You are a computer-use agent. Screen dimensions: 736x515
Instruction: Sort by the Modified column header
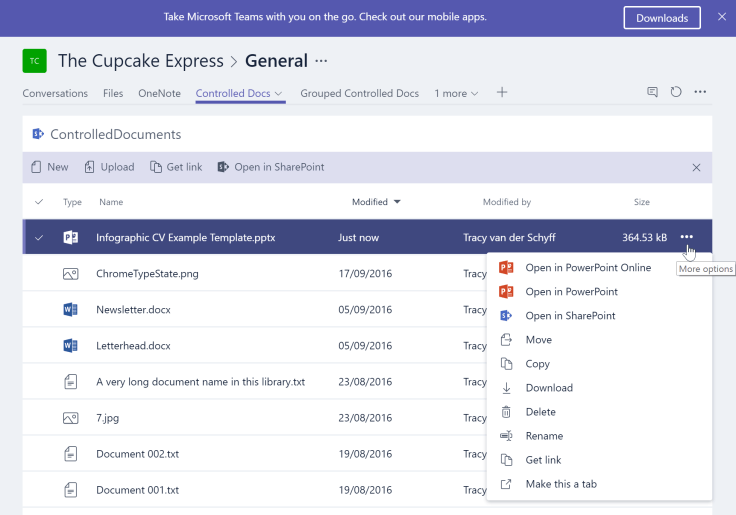click(x=370, y=202)
